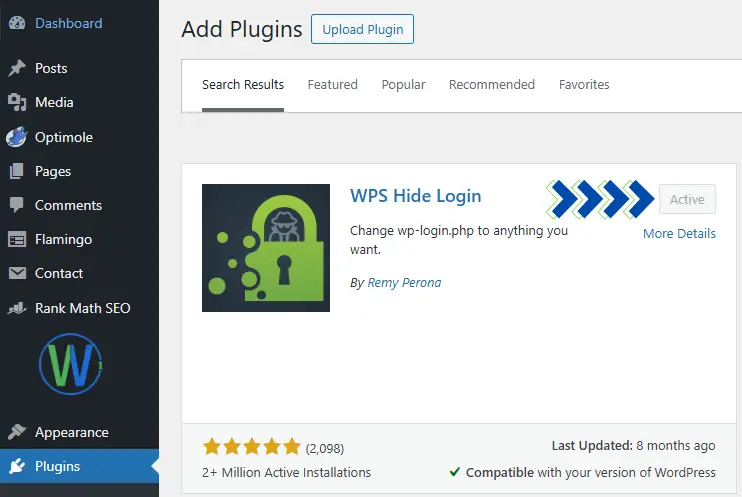742x497 pixels.
Task: Click the Rank Math SEO icon
Action: tap(17, 308)
